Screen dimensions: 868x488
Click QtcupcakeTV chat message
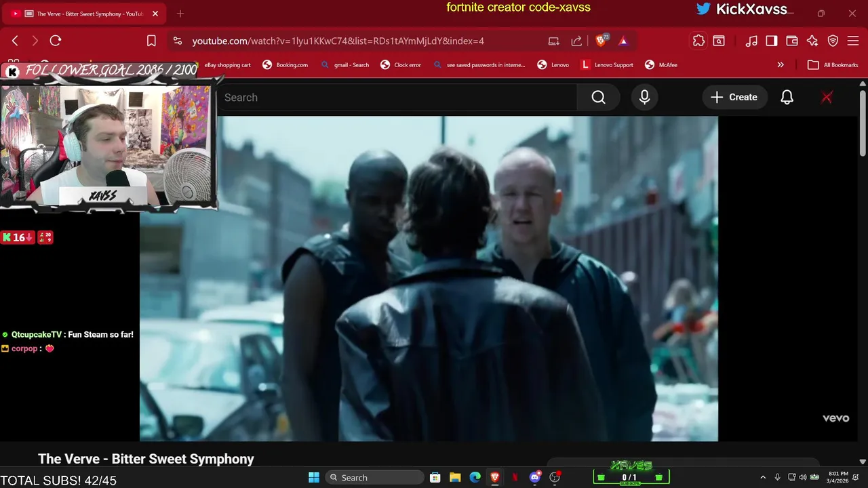click(68, 335)
